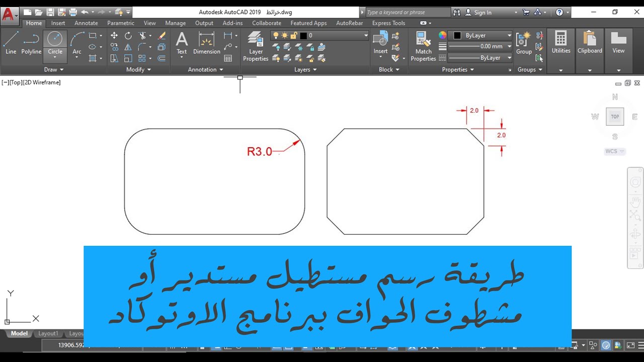Open the Manage ribbon tab
Viewport: 644px width, 362px height.
[x=175, y=23]
